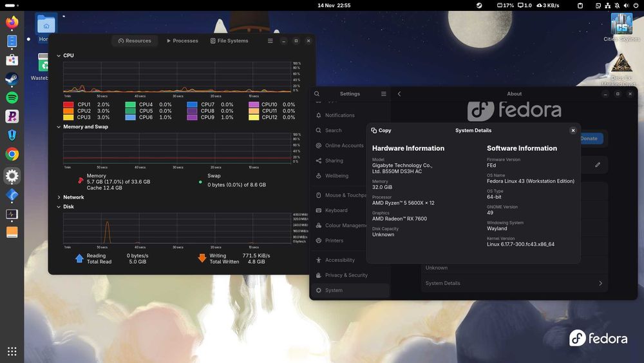The width and height of the screenshot is (644, 363).
Task: Click the Memory pie color indicator
Action: point(80,181)
